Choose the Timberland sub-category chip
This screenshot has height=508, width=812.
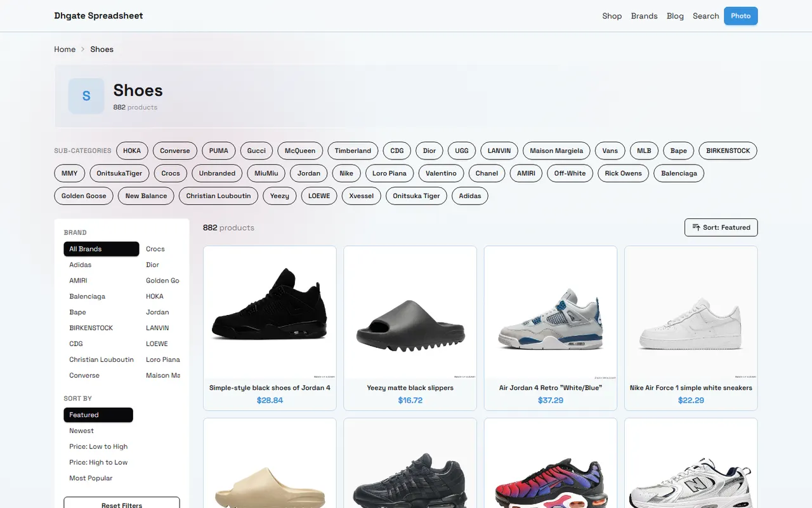(x=353, y=150)
